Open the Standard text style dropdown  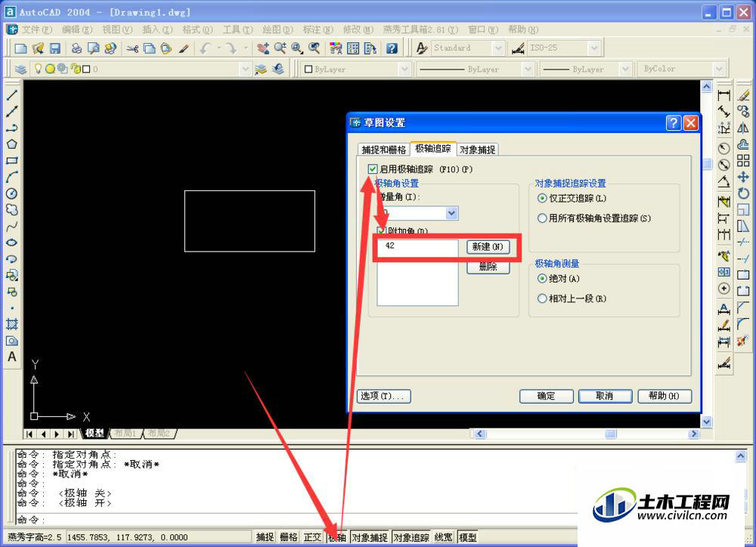coord(498,48)
